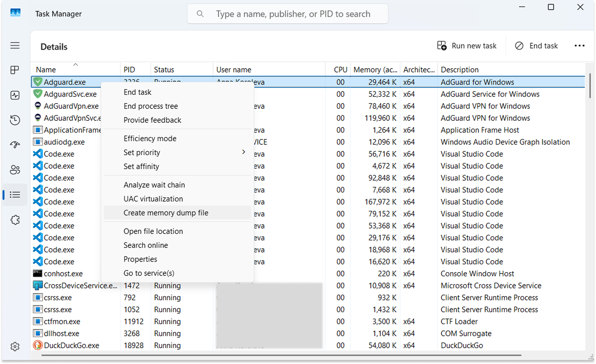Click the process search input field

(x=288, y=14)
